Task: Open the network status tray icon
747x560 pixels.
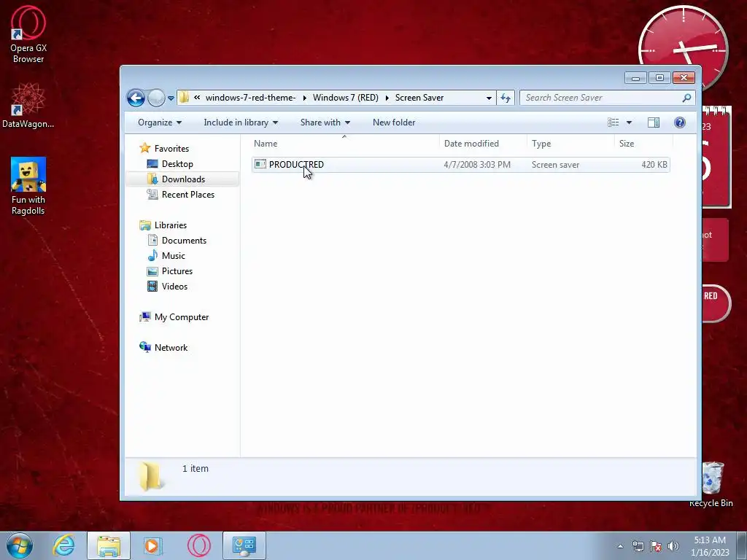Action: pyautogui.click(x=638, y=546)
